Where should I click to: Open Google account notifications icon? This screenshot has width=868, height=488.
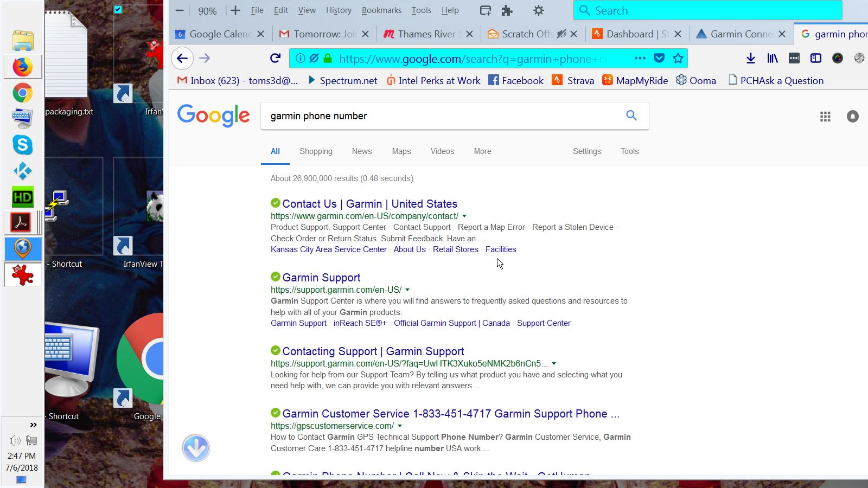(x=853, y=117)
